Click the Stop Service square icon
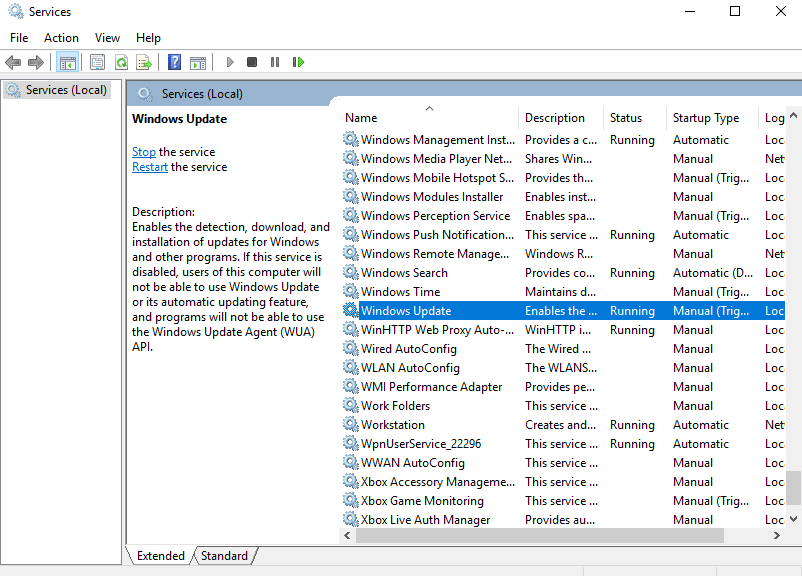 (252, 62)
